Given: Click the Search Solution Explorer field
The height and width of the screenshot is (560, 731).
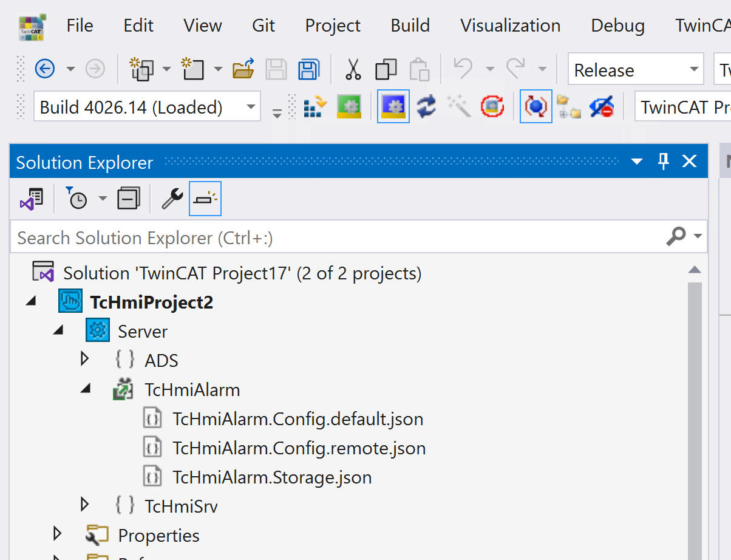Looking at the screenshot, I should click(x=338, y=237).
